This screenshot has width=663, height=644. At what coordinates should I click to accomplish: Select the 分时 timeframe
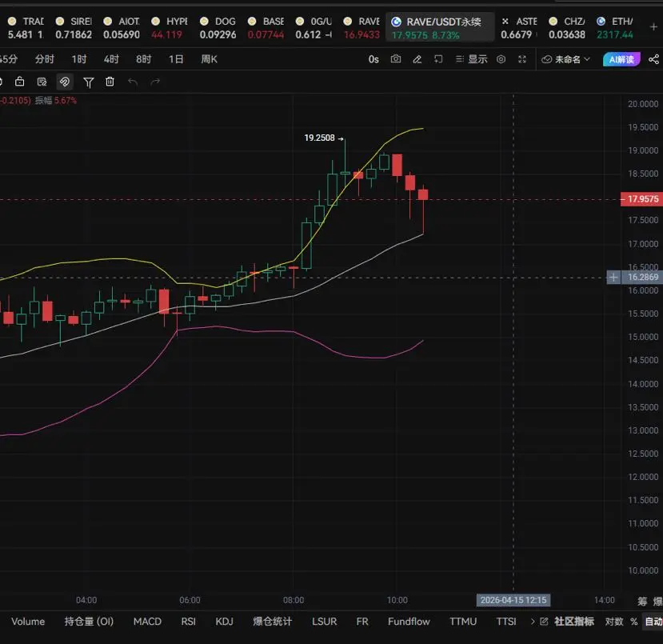point(45,59)
